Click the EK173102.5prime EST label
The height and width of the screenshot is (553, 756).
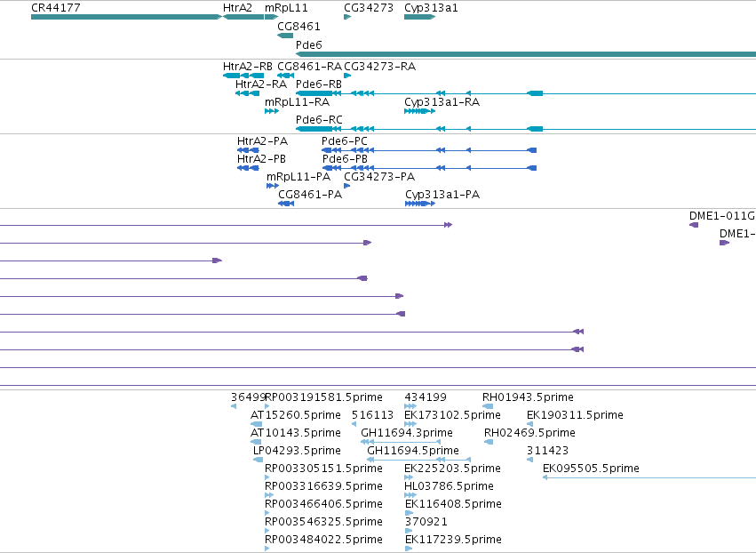(x=452, y=415)
